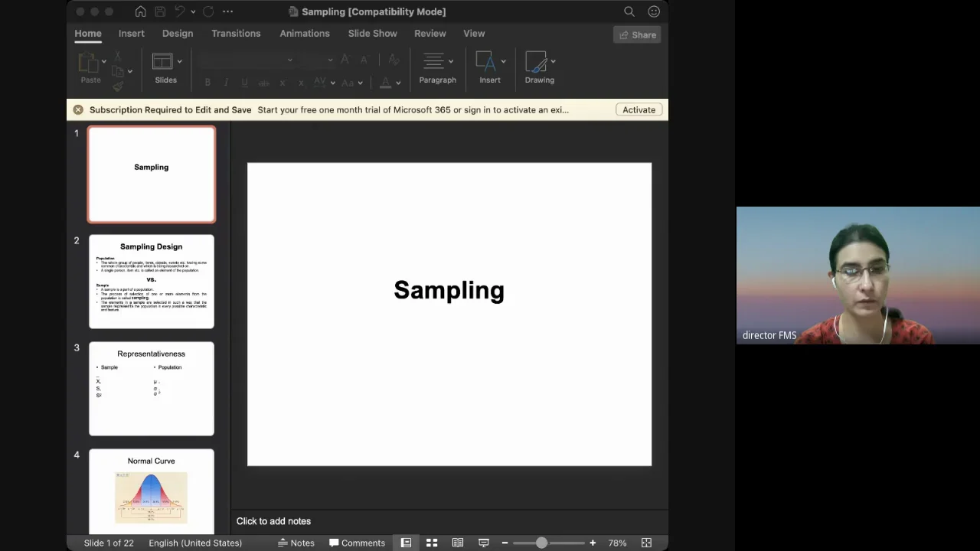Dismiss the subscription banner with X icon
The image size is (980, 551).
pos(78,109)
